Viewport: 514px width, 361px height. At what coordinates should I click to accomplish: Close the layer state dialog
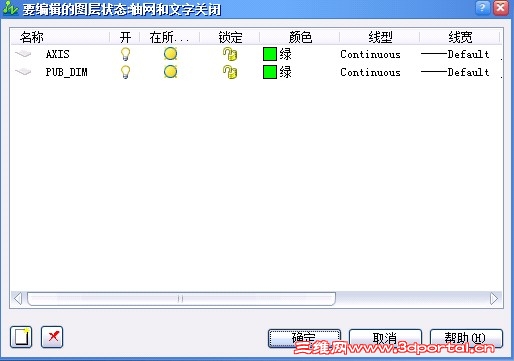click(501, 8)
